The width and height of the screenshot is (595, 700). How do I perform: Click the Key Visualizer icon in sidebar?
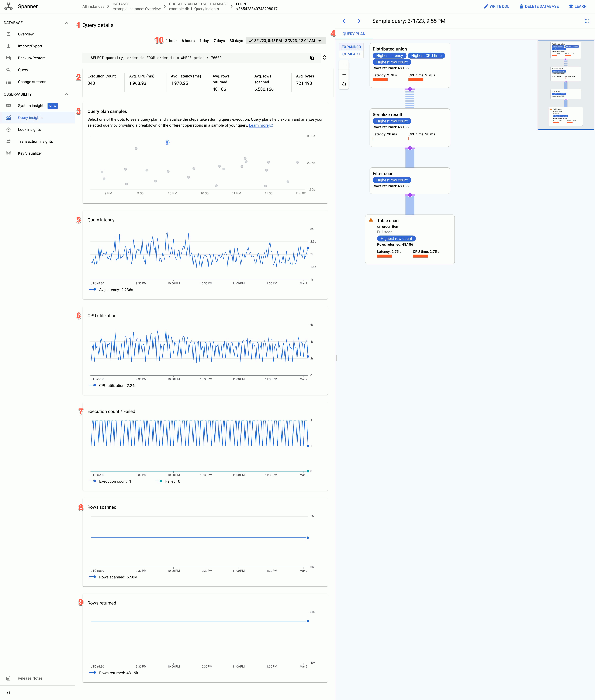point(8,153)
